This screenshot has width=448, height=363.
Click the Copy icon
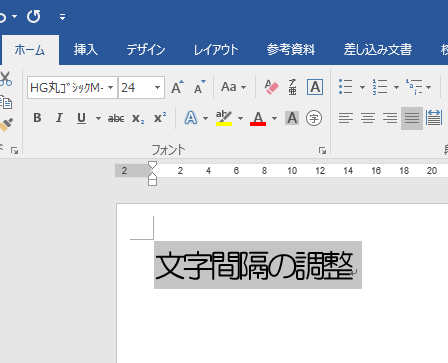coord(6,103)
